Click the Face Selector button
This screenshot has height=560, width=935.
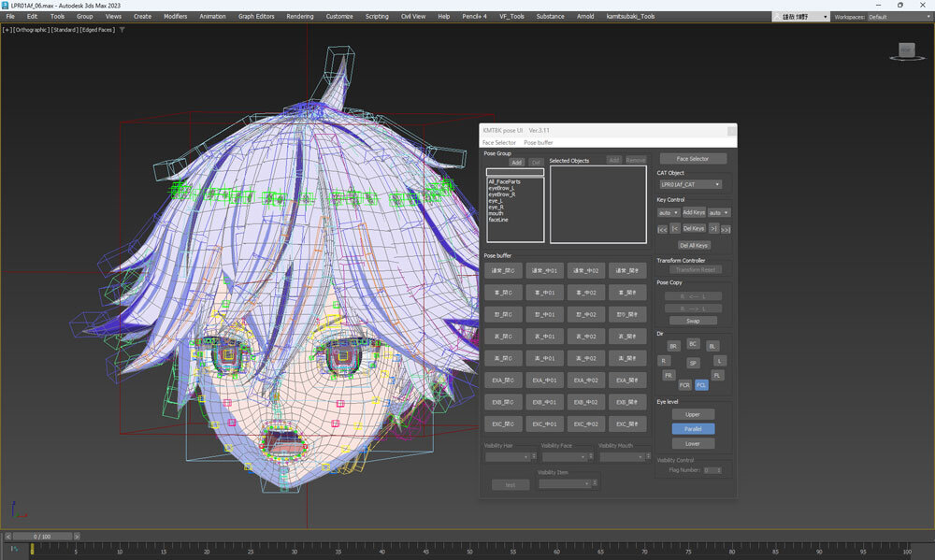point(693,159)
